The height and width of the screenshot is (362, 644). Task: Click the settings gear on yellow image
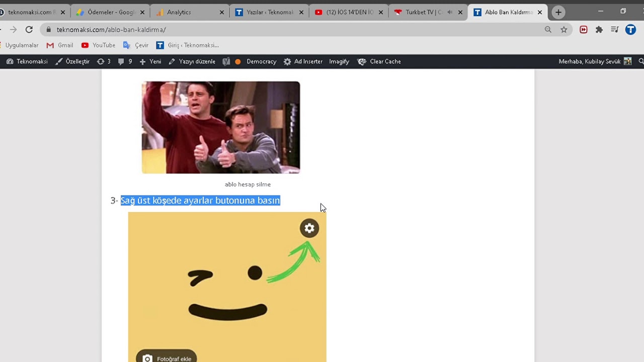(309, 228)
